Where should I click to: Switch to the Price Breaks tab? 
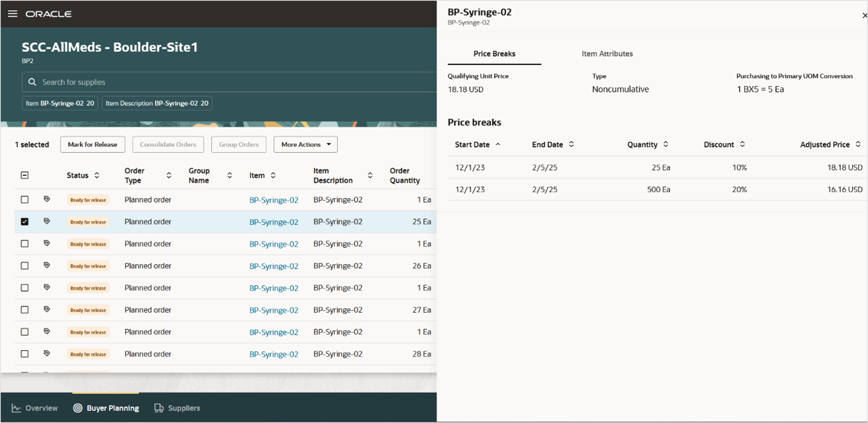494,54
